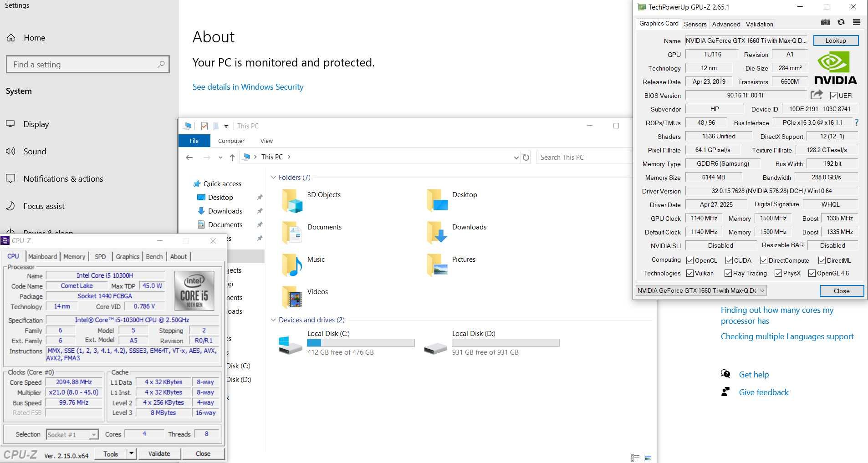The height and width of the screenshot is (463, 868).
Task: Open the GPU selection dropdown in GPU-Z
Action: (x=701, y=290)
